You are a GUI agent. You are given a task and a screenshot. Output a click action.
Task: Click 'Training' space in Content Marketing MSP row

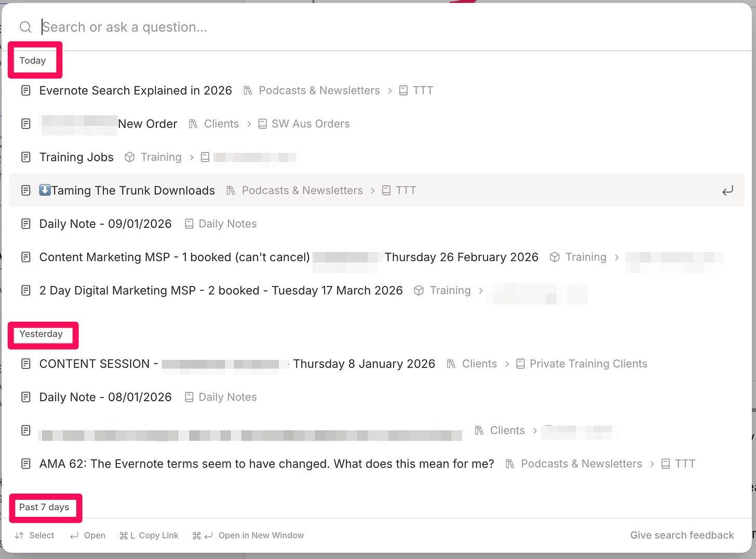click(586, 257)
